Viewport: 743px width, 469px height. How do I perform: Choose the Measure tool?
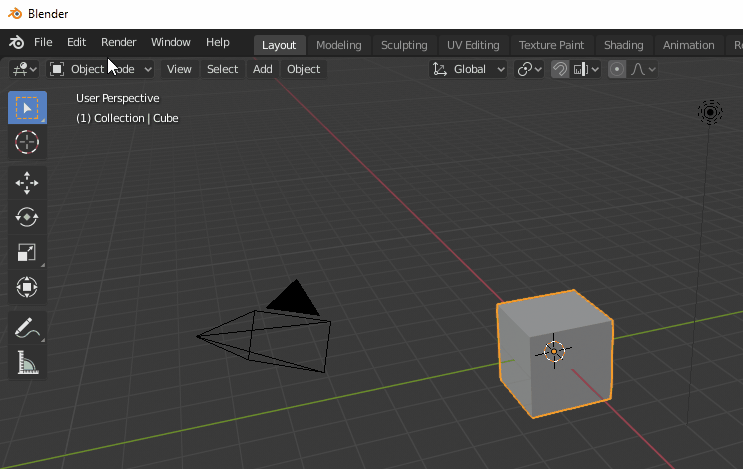tap(27, 362)
